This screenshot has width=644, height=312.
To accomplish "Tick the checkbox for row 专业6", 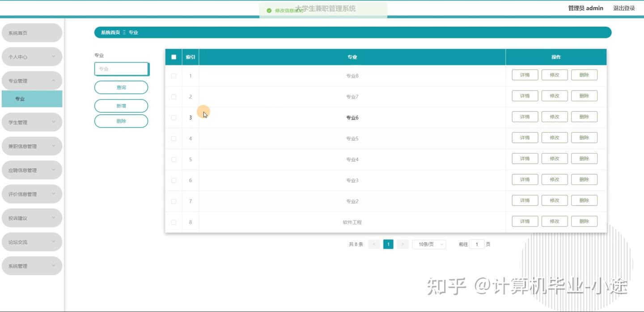I will 174,118.
